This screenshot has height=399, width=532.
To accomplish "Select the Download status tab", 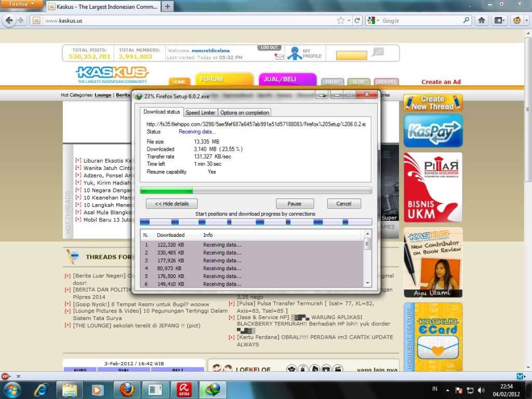I will [162, 112].
